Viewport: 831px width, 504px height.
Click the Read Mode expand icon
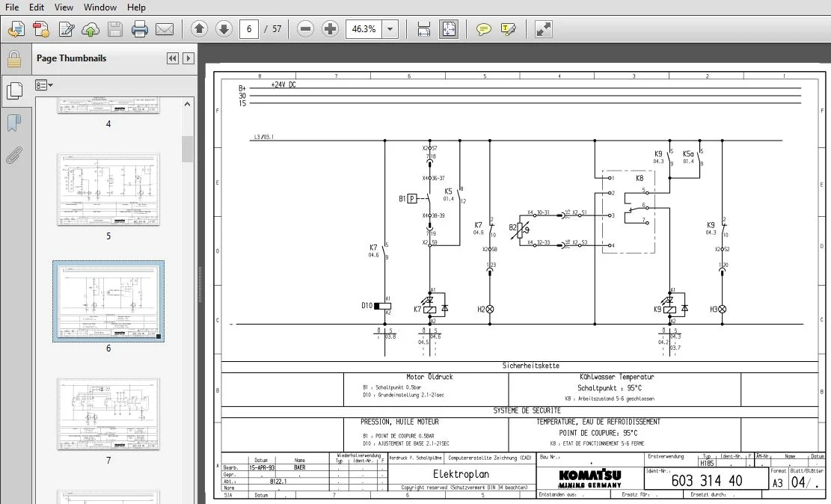tap(543, 29)
